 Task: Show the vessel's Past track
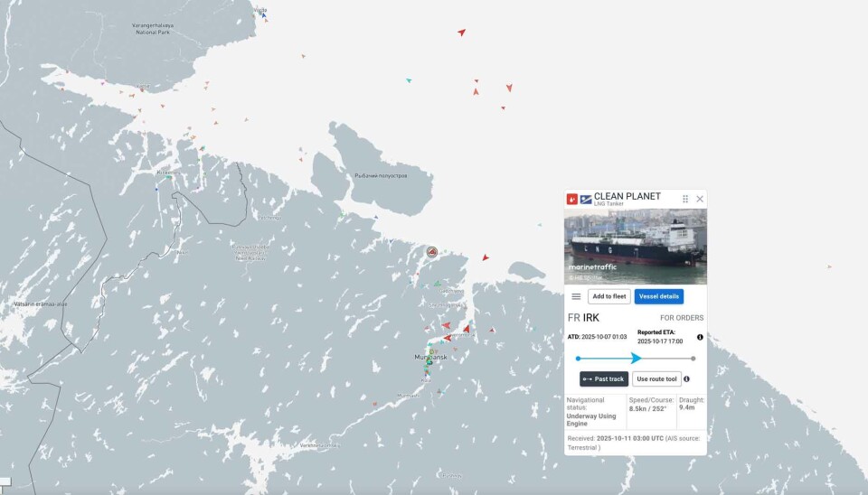(604, 378)
